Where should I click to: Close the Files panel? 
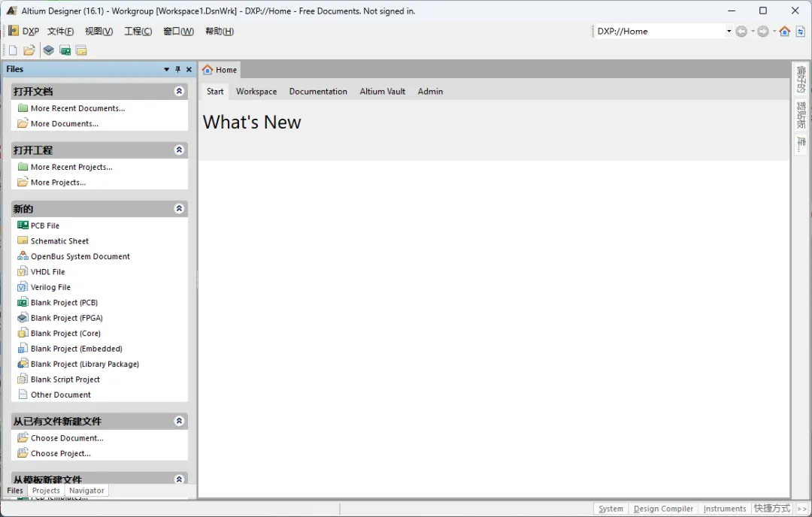point(189,69)
